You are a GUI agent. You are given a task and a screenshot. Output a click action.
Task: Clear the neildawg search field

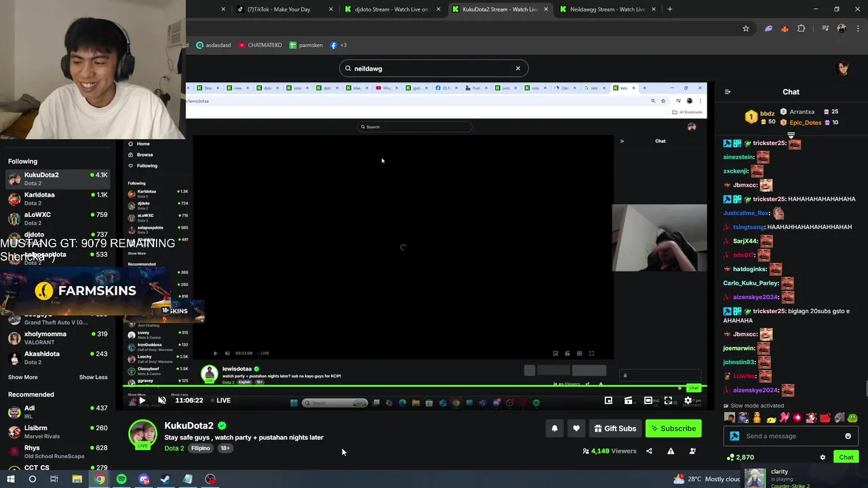tap(518, 68)
